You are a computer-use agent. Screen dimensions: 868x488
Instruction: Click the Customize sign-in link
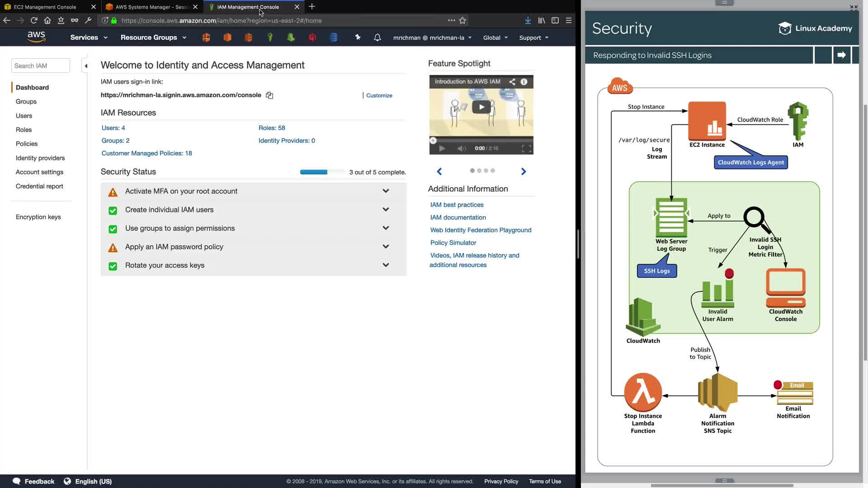click(x=379, y=95)
